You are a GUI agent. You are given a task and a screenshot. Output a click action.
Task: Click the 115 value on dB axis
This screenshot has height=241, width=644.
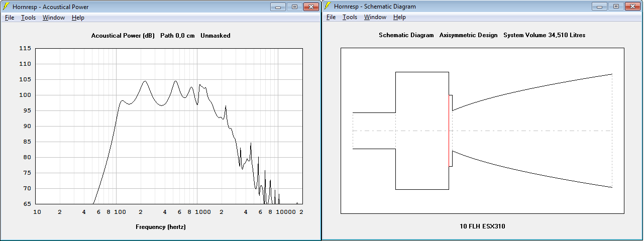pyautogui.click(x=26, y=48)
